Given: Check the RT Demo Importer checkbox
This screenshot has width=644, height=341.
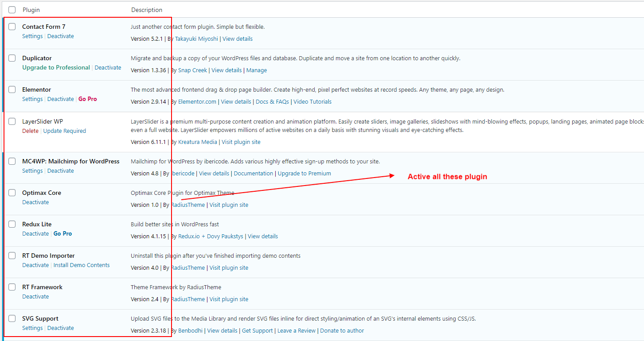Looking at the screenshot, I should 12,256.
